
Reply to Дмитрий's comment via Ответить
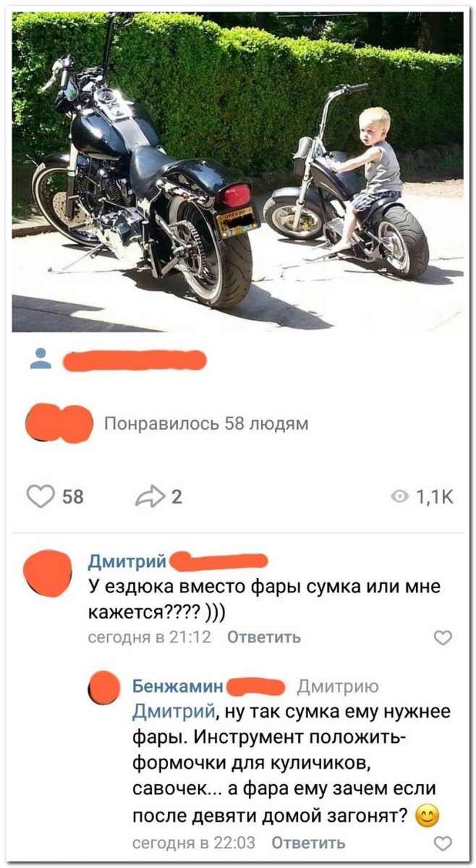[x=264, y=637]
